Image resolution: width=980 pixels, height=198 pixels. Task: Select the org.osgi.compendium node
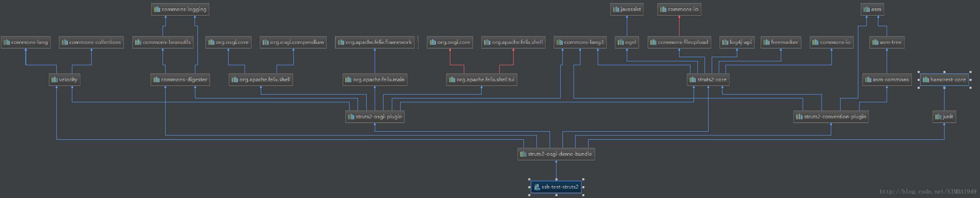point(293,42)
